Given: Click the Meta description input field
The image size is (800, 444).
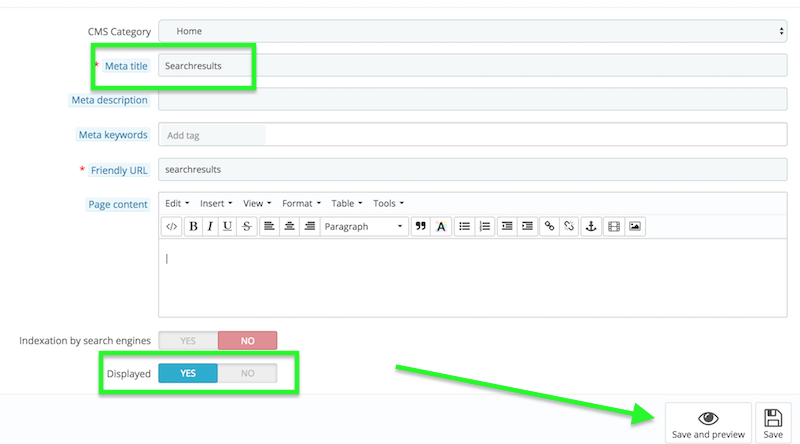Looking at the screenshot, I should (472, 100).
